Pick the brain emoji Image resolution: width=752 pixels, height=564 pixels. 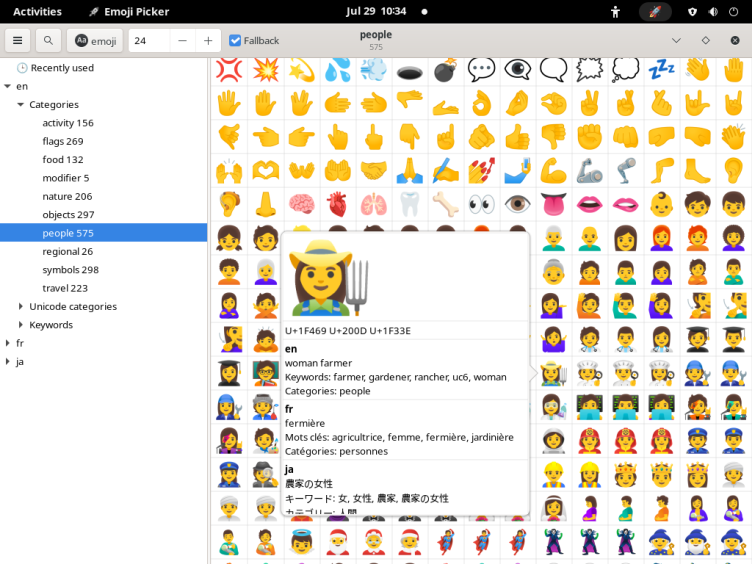coord(301,204)
